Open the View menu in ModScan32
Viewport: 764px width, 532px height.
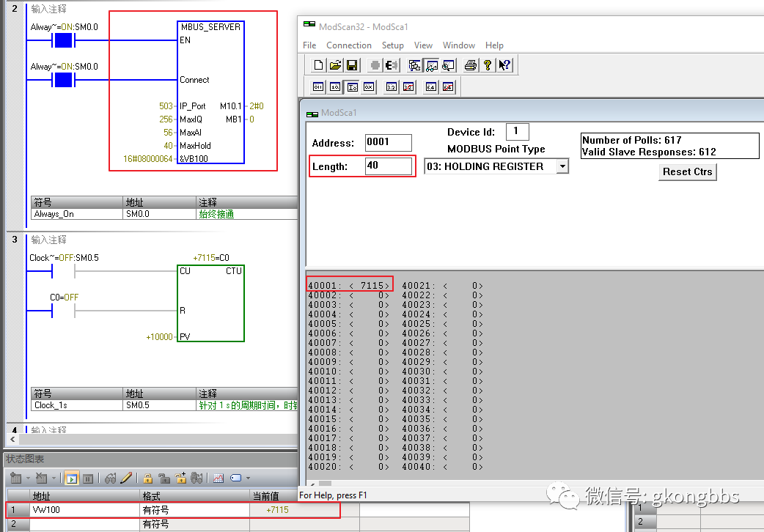coord(423,45)
